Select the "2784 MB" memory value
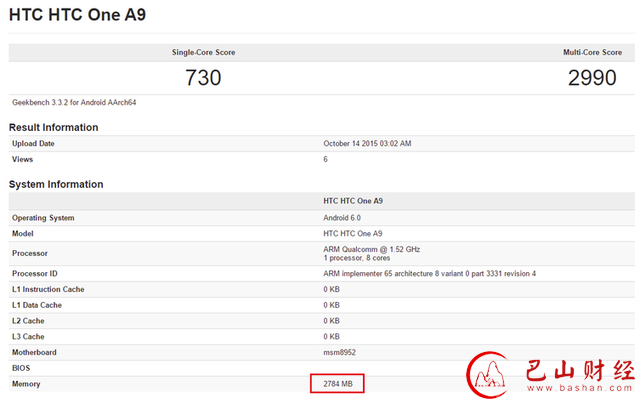 pos(338,384)
